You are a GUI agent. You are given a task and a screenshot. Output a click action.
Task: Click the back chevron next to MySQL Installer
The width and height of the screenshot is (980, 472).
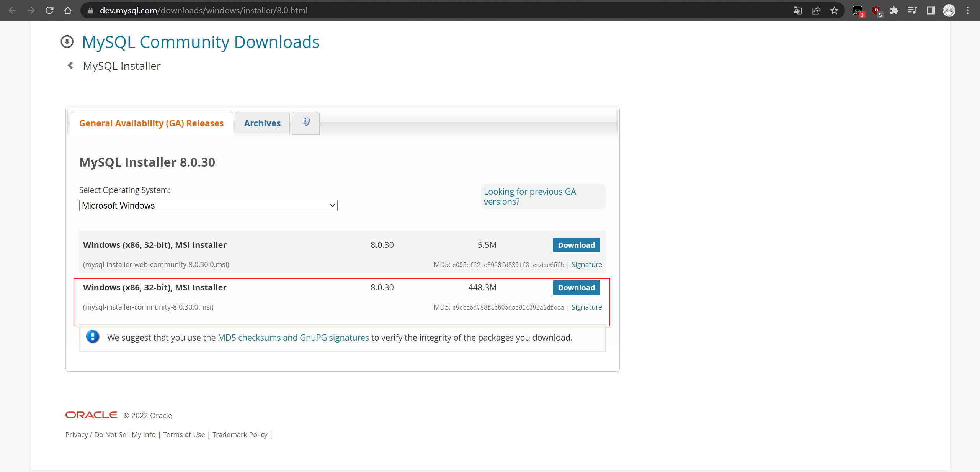point(70,66)
